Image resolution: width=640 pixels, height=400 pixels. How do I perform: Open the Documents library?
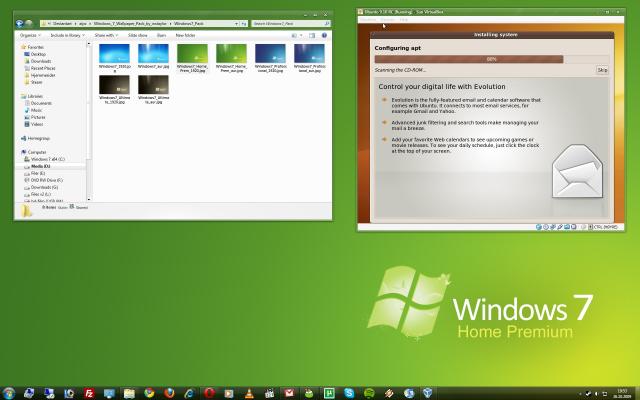click(x=38, y=103)
